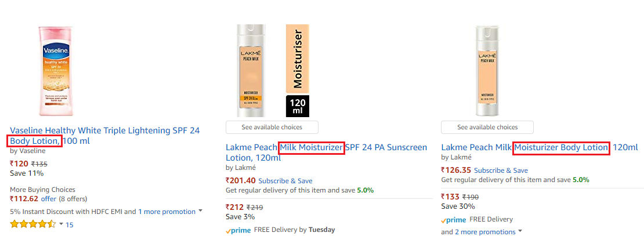Click the Prime logo under the ₹133 price
The height and width of the screenshot is (236, 644).
pyautogui.click(x=453, y=220)
